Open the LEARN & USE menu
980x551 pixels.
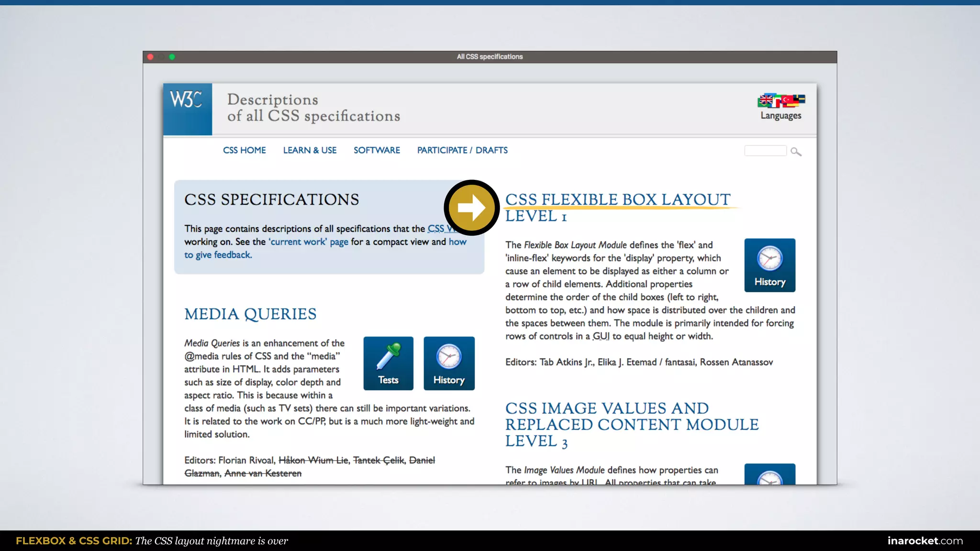tap(310, 150)
